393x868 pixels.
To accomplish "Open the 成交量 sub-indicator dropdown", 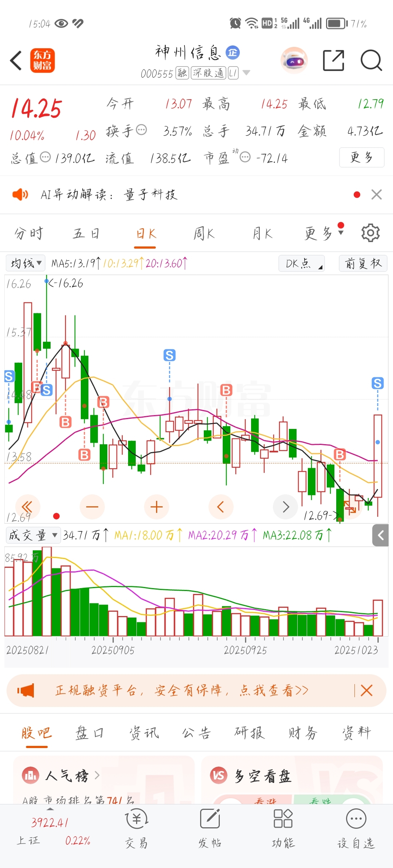I will tap(33, 535).
